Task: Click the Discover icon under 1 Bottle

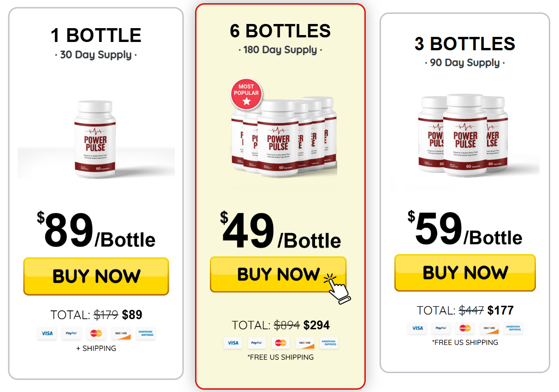Action: point(121,333)
